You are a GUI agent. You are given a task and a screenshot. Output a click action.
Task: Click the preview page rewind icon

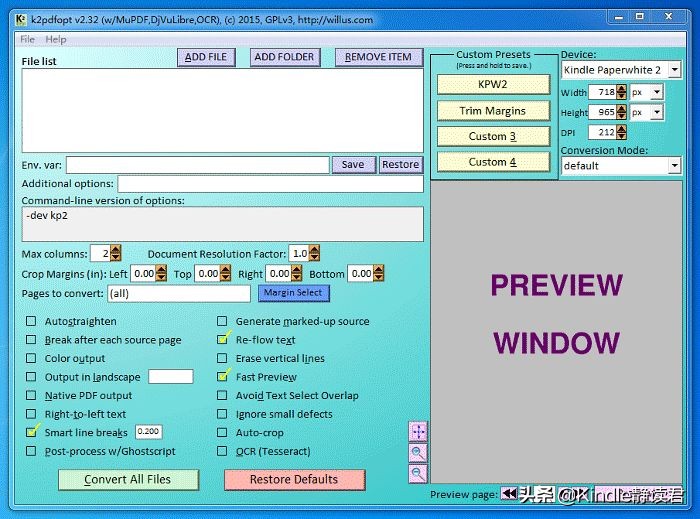(x=508, y=494)
